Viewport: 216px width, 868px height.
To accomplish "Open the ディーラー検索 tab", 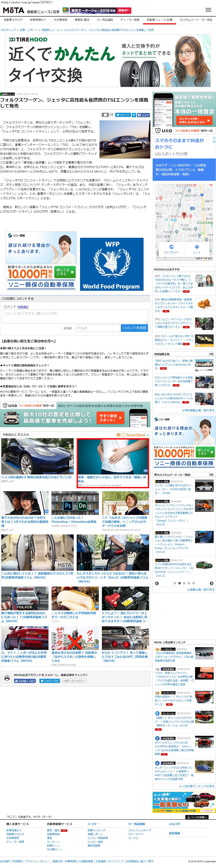I will [x=130, y=20].
